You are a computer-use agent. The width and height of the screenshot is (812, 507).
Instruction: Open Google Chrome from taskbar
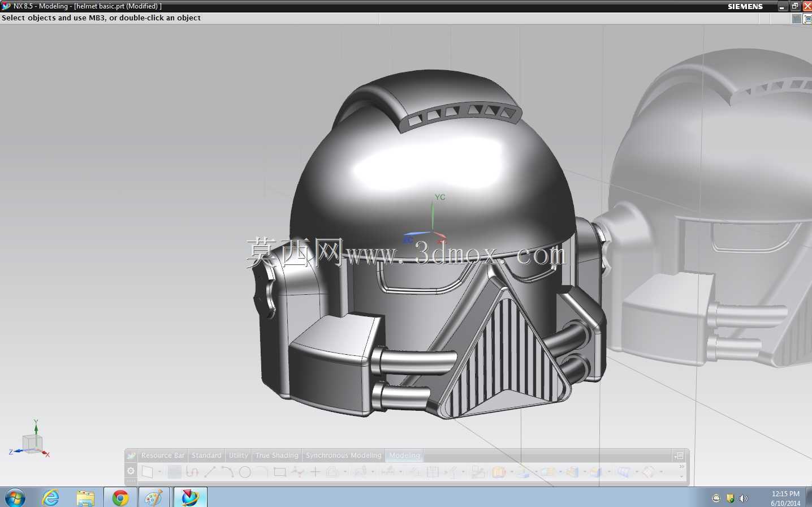[x=120, y=498]
